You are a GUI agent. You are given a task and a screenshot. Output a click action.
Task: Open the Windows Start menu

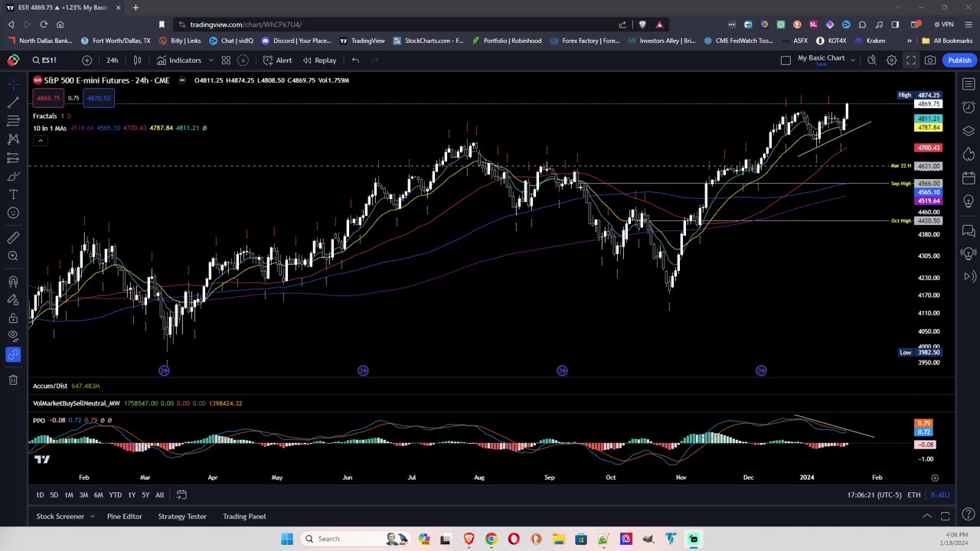[x=287, y=539]
